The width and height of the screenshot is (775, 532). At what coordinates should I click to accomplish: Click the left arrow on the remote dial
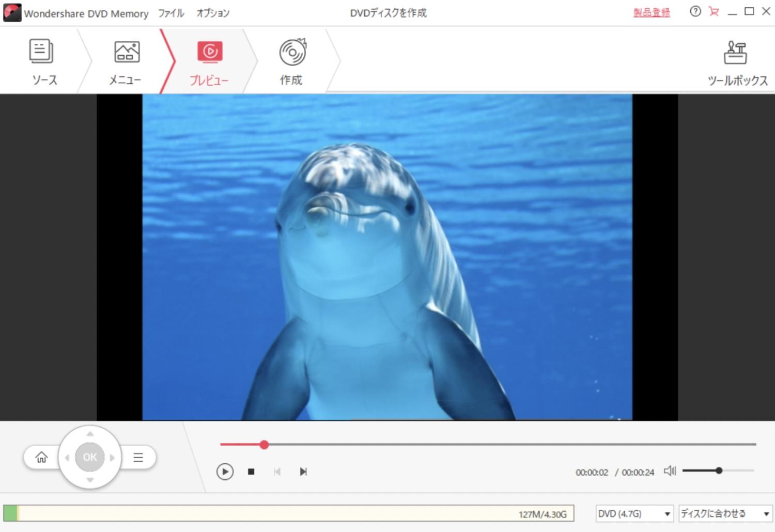(67, 458)
